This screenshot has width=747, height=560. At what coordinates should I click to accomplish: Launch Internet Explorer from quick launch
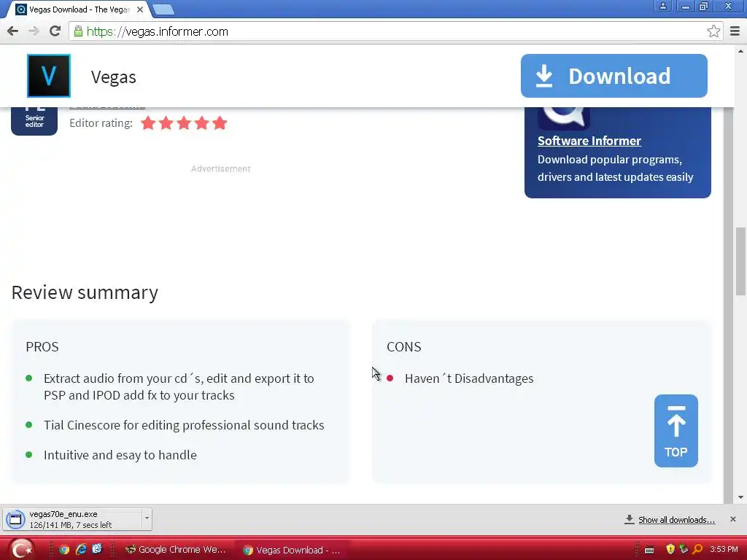point(80,550)
